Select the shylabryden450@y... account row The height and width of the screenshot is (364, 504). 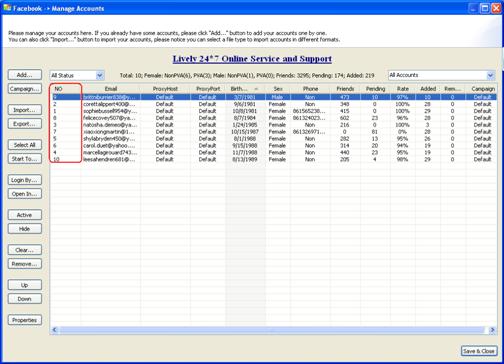(x=273, y=139)
